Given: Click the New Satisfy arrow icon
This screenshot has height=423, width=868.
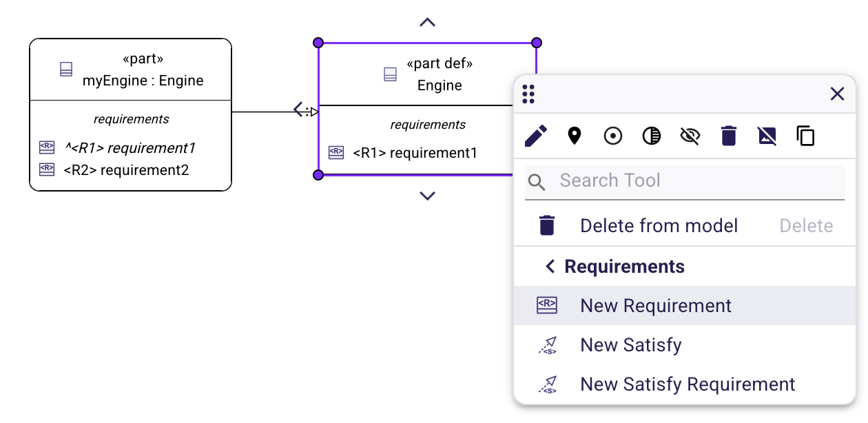Looking at the screenshot, I should pyautogui.click(x=547, y=345).
